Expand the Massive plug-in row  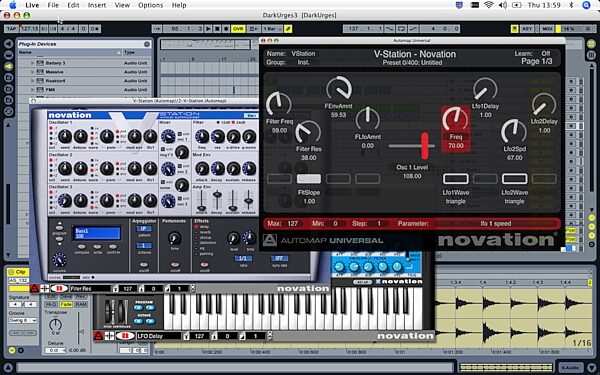coord(33,72)
